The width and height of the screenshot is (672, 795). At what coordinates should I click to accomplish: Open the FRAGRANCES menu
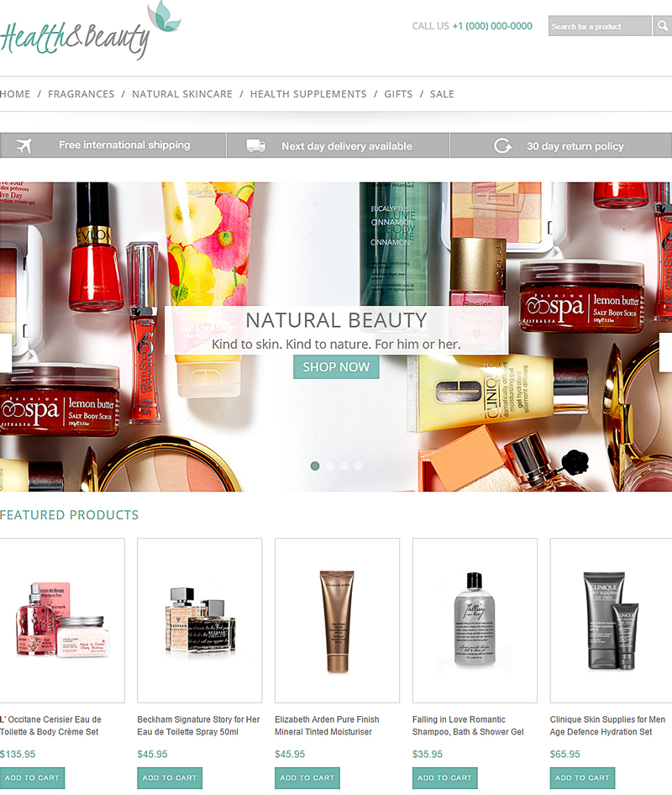(x=81, y=94)
